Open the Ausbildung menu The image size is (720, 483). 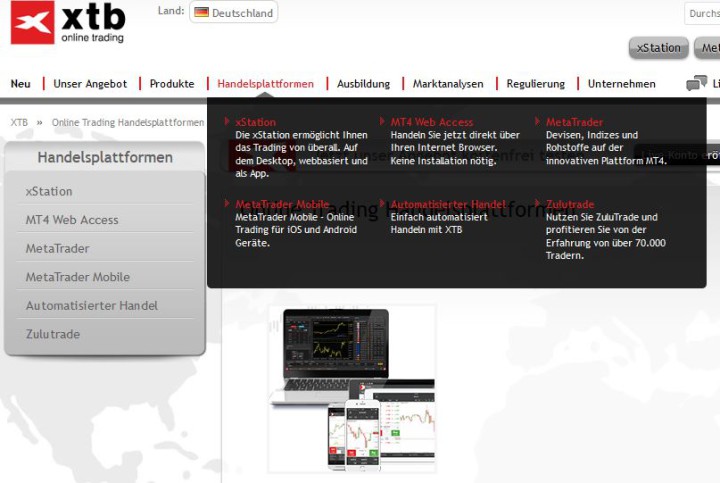tap(363, 84)
